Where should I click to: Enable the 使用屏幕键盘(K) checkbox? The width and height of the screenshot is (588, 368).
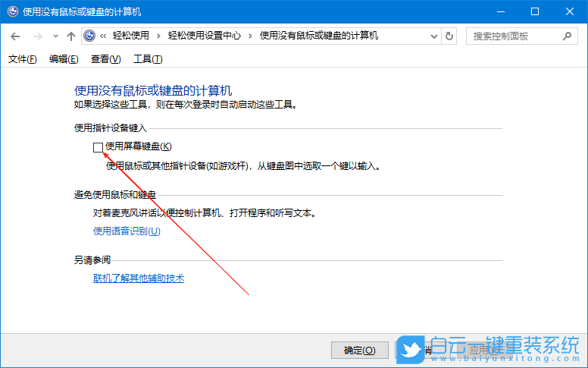tap(98, 147)
